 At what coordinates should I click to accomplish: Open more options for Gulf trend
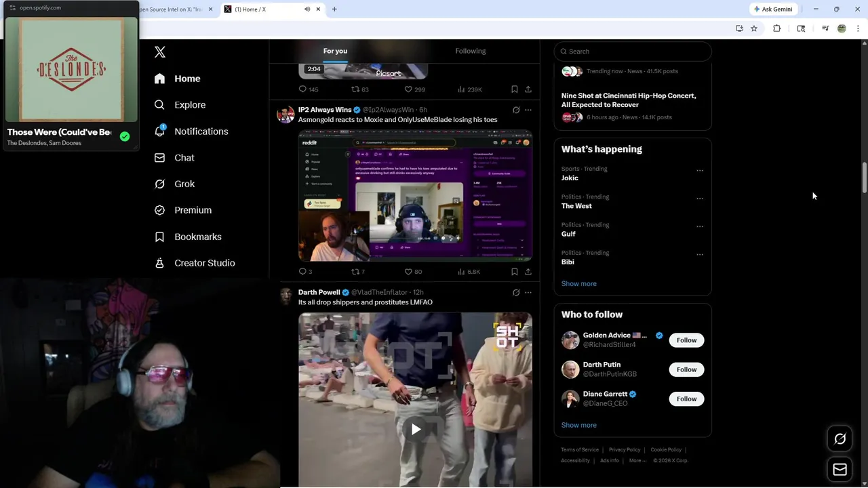[x=700, y=226]
